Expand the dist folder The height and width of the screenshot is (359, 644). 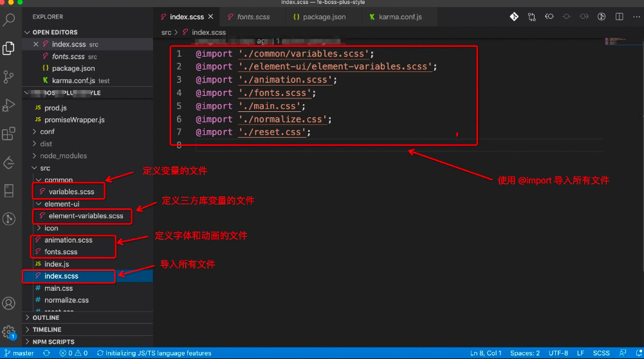coord(46,143)
